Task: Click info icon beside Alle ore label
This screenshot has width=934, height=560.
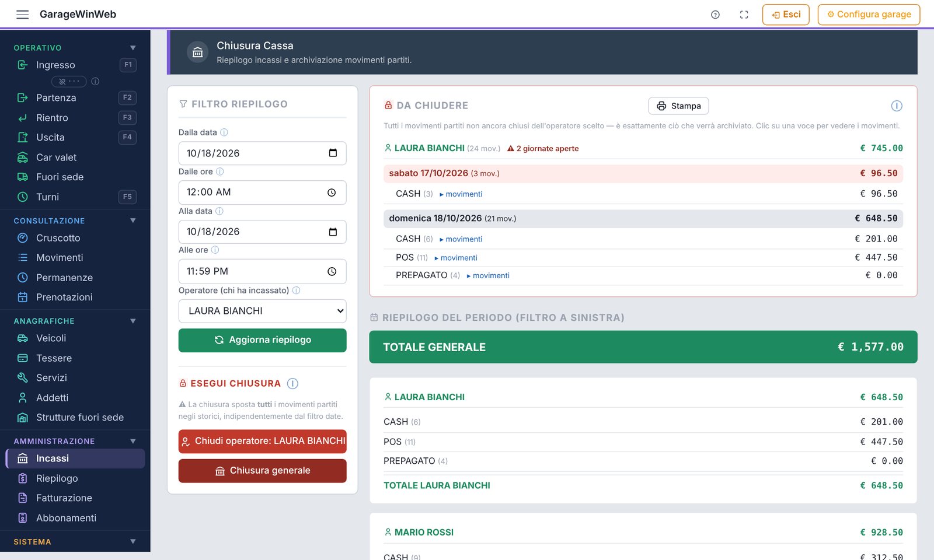Action: 215,250
